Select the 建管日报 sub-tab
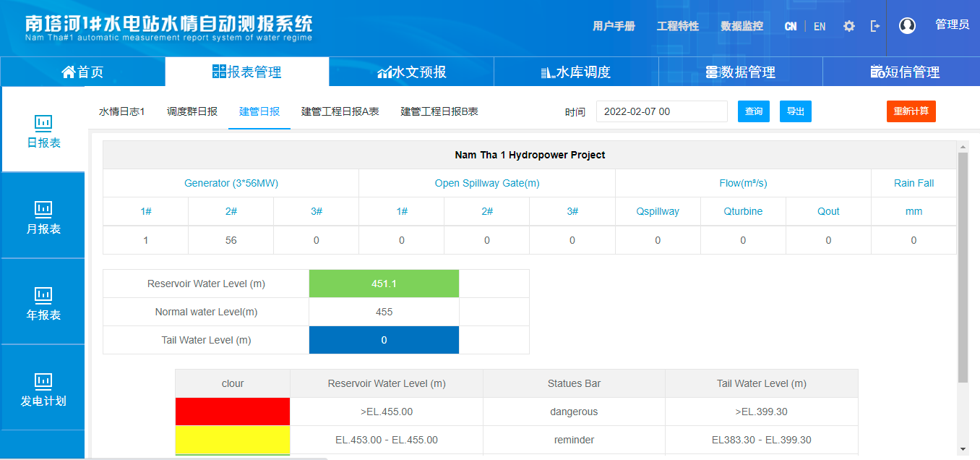The width and height of the screenshot is (980, 460). (x=259, y=111)
